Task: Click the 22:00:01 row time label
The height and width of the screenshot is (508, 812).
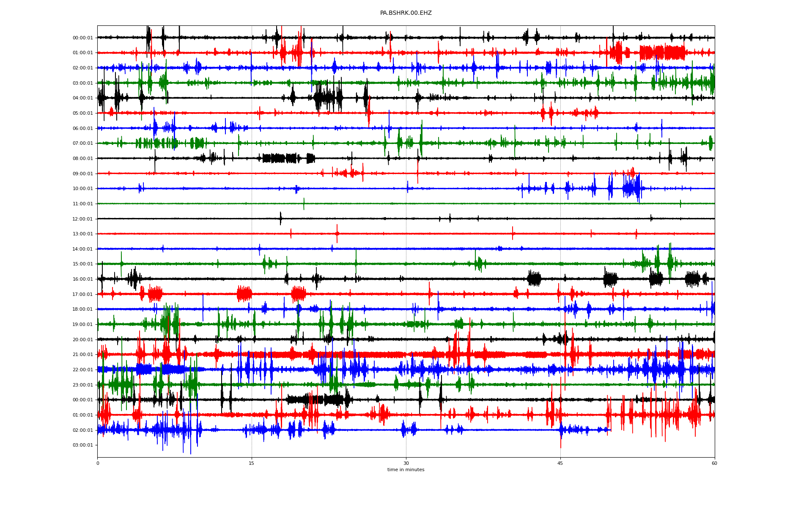Action: pyautogui.click(x=82, y=370)
